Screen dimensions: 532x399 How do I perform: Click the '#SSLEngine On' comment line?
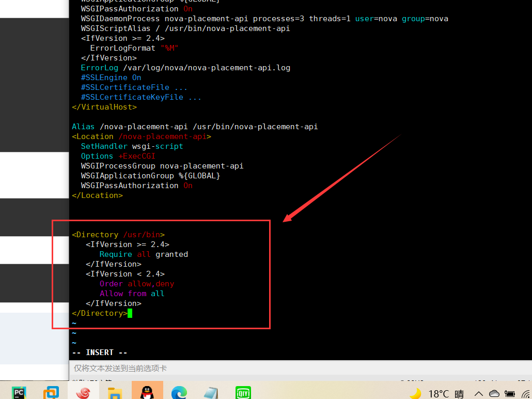(111, 78)
